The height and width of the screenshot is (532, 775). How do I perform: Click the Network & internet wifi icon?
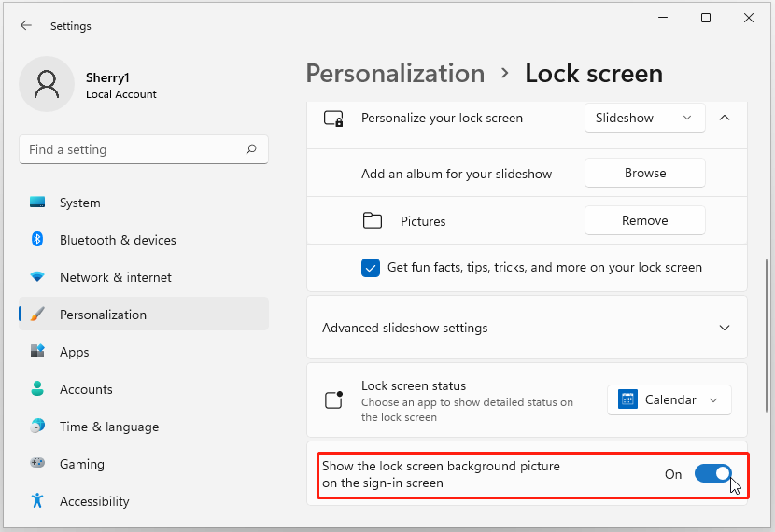(37, 277)
